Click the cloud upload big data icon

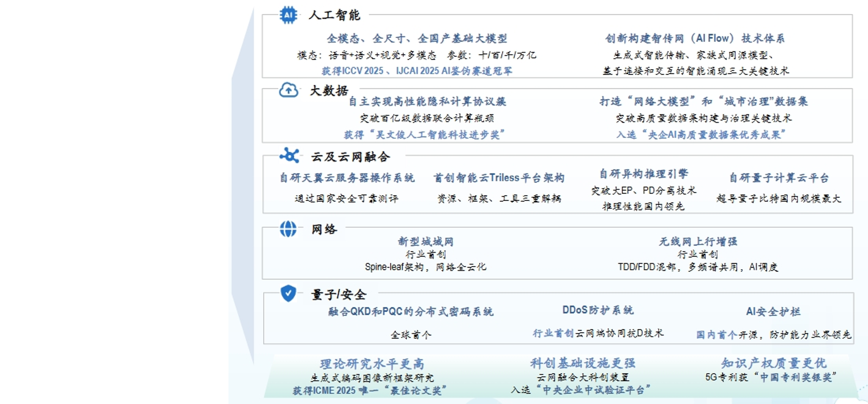click(288, 90)
